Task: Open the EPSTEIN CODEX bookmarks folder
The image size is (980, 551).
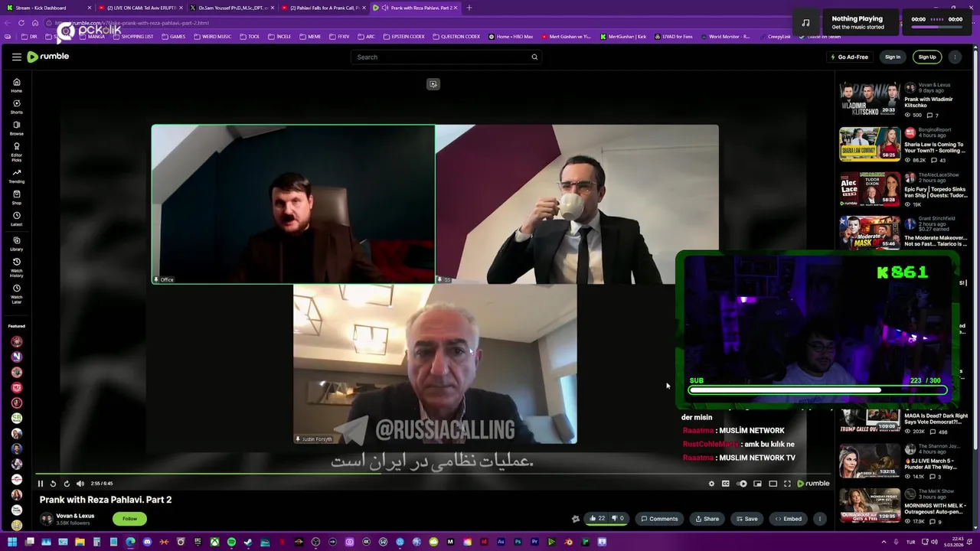Action: [402, 37]
